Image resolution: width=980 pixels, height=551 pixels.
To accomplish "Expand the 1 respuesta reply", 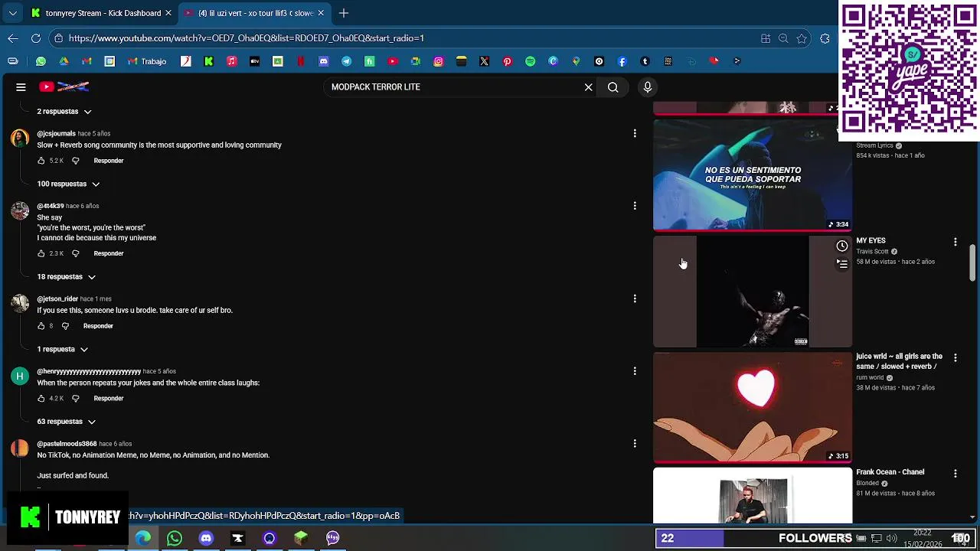I will [x=63, y=350].
